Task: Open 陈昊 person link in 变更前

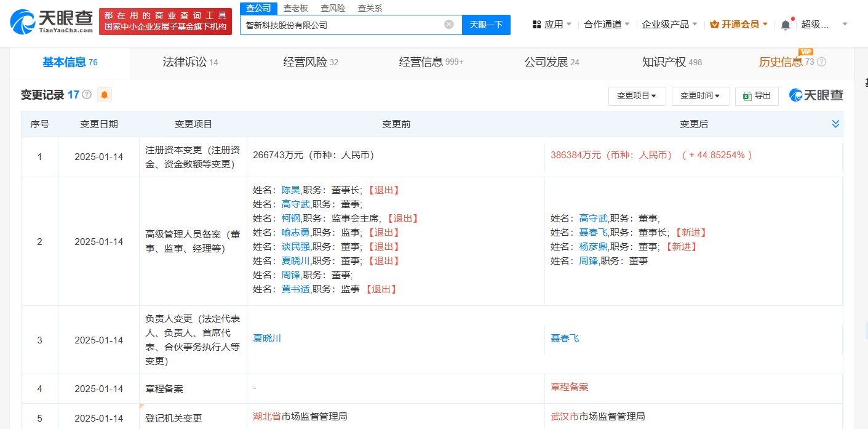Action: [291, 190]
